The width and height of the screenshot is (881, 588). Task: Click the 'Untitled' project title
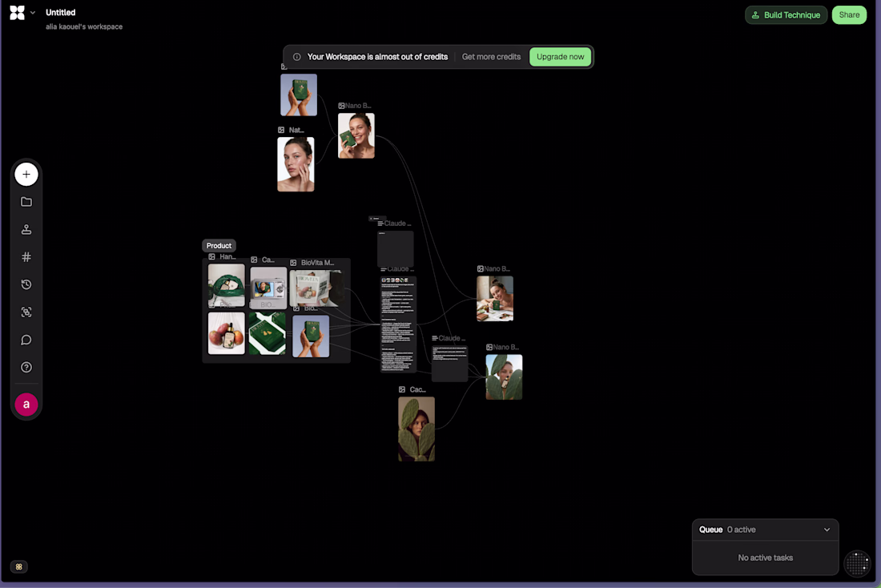click(61, 12)
